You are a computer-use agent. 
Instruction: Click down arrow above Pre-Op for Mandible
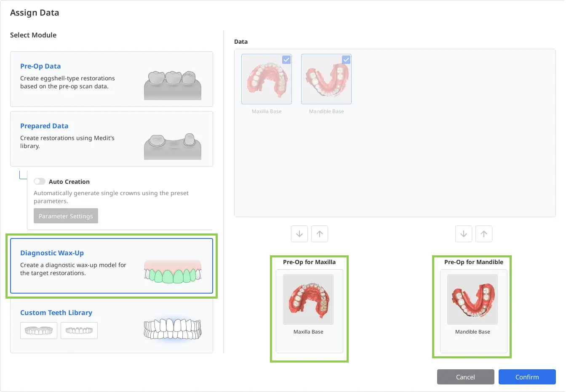pos(464,234)
